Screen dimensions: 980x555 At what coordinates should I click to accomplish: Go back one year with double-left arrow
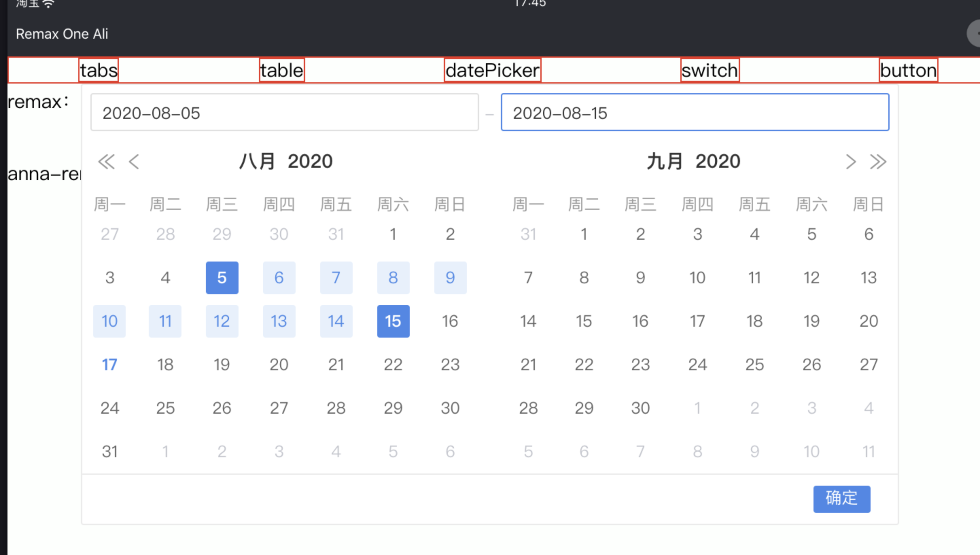click(x=106, y=162)
